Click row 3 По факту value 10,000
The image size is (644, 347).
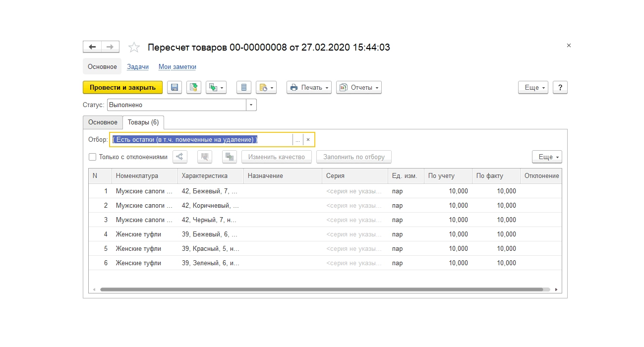pyautogui.click(x=496, y=220)
